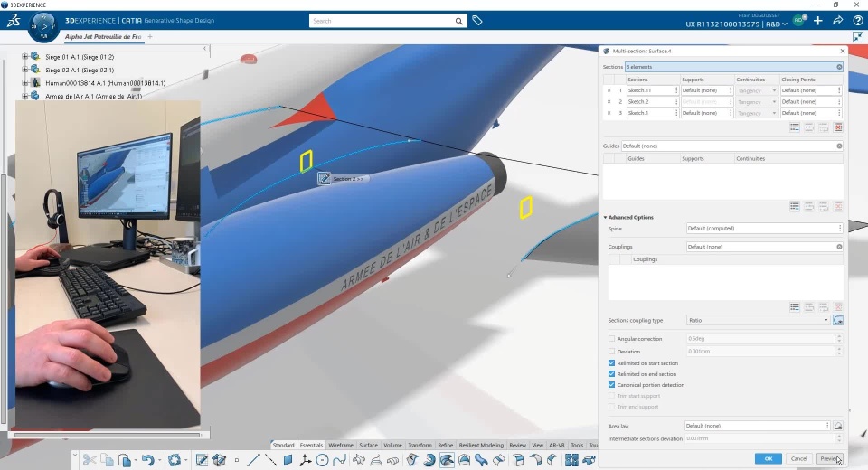The width and height of the screenshot is (868, 470).
Task: Add a new tab next to Alpha Jet
Action: (150, 36)
